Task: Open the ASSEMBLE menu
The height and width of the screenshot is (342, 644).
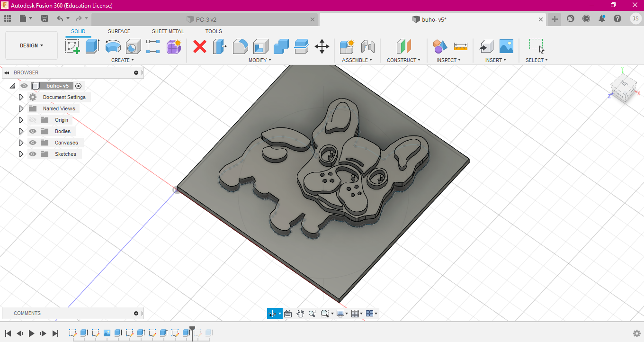Action: 357,60
